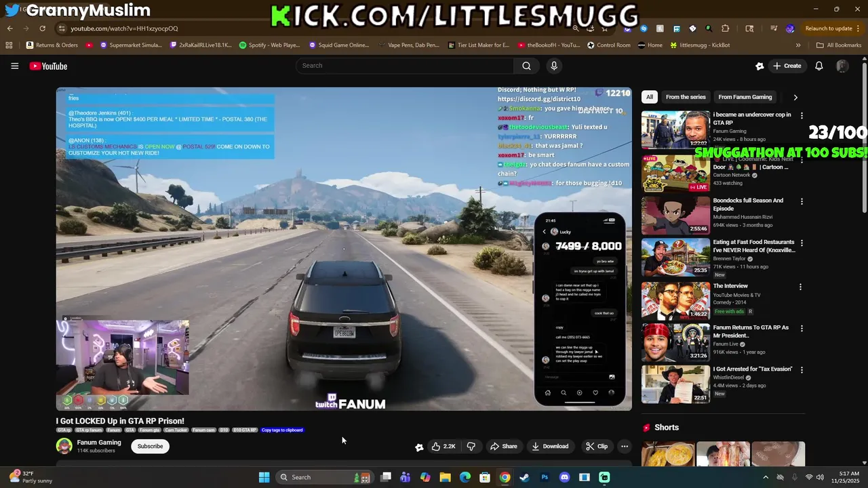Click the sparkle icon beside like button
Image resolution: width=868 pixels, height=488 pixels.
tap(419, 447)
